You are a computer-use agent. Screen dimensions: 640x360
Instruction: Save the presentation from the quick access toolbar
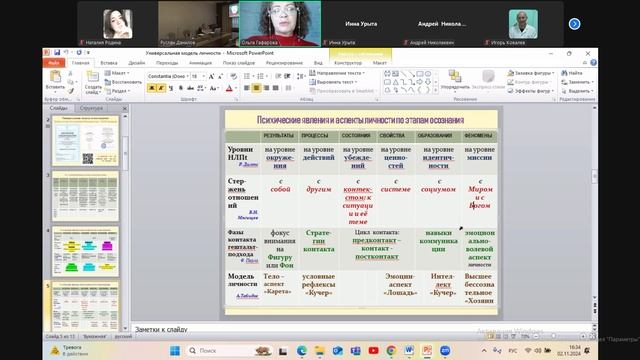point(57,53)
